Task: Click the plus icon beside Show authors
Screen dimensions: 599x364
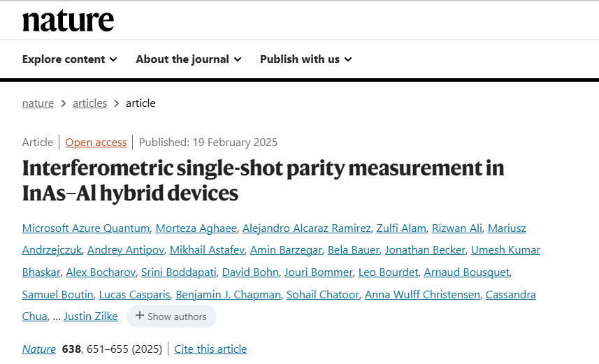Action: [x=140, y=316]
